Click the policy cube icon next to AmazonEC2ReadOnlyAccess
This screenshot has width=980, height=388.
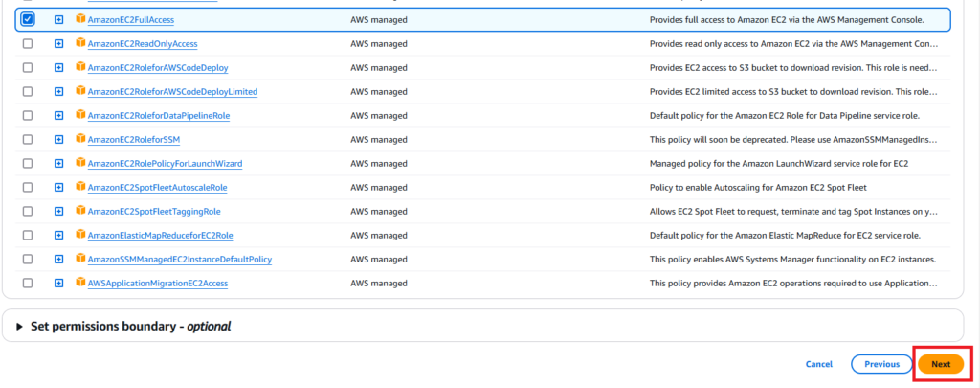coord(81,44)
